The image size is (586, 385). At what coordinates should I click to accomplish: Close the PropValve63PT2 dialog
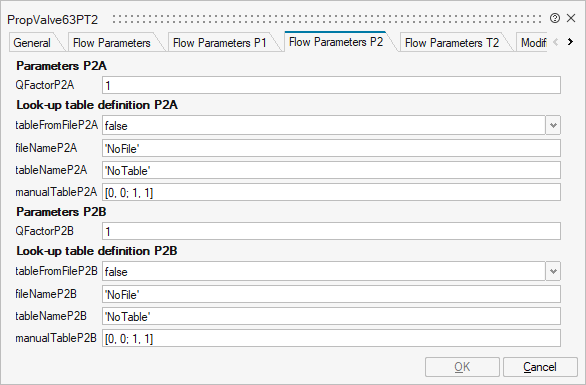571,18
